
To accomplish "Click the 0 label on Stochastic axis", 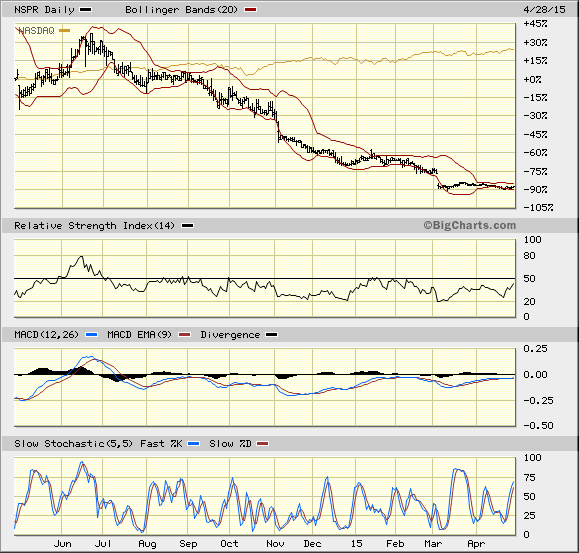I will click(526, 535).
